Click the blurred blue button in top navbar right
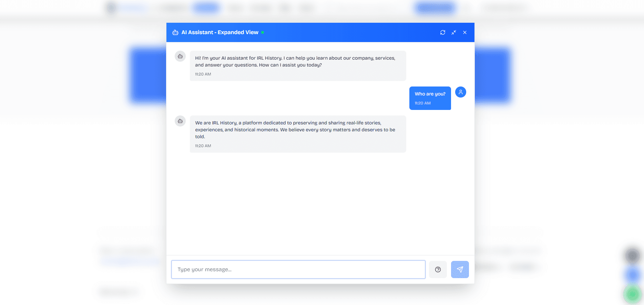 click(435, 8)
